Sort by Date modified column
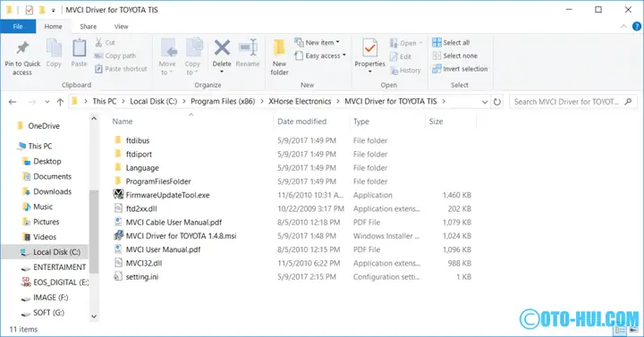The height and width of the screenshot is (337, 644). (302, 122)
